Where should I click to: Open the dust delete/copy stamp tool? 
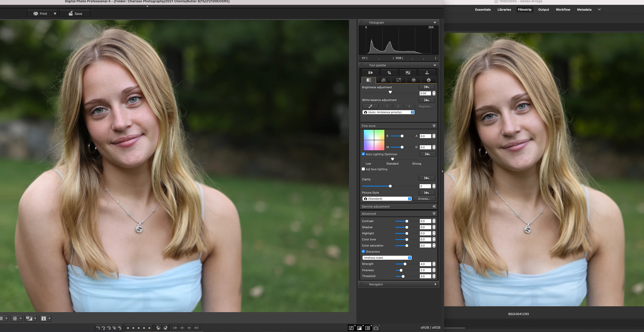(x=427, y=73)
